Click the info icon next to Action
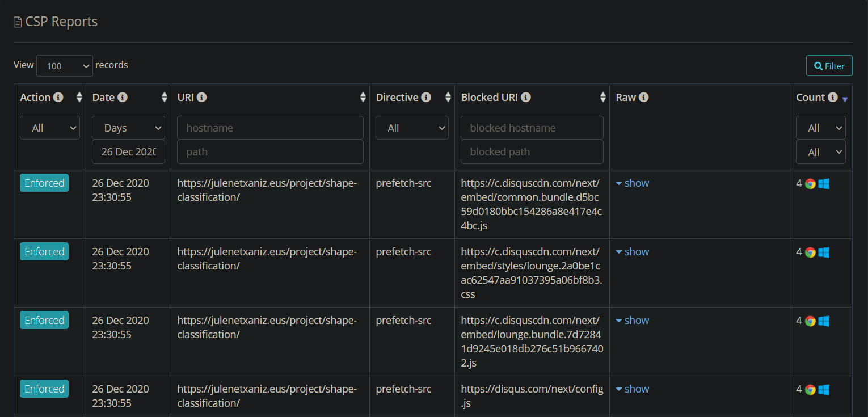The height and width of the screenshot is (417, 868). coord(58,98)
